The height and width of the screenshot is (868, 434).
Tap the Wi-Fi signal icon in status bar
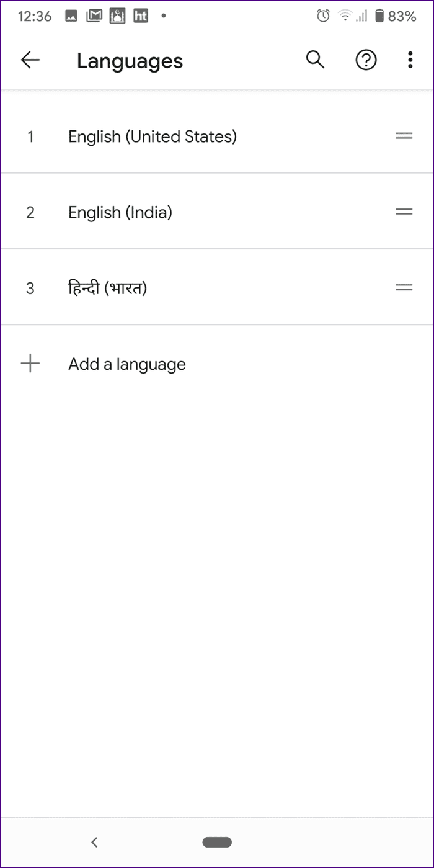click(345, 17)
